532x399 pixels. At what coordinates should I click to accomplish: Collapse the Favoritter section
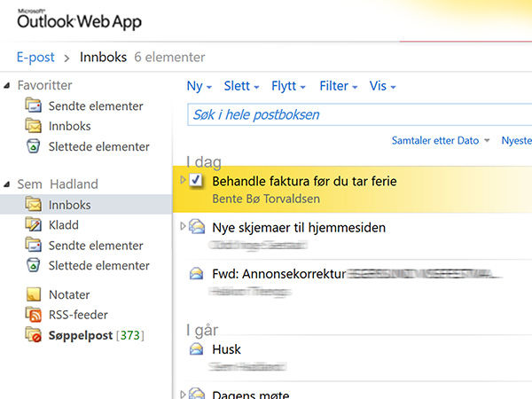pyautogui.click(x=7, y=85)
